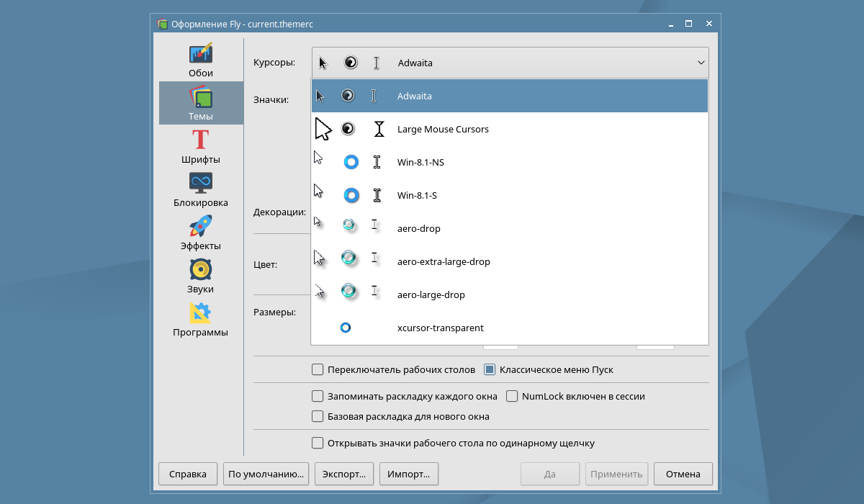The image size is (864, 504).
Task: Click the busy cursor preview in the highlighted Adwaita row
Action: tap(348, 95)
